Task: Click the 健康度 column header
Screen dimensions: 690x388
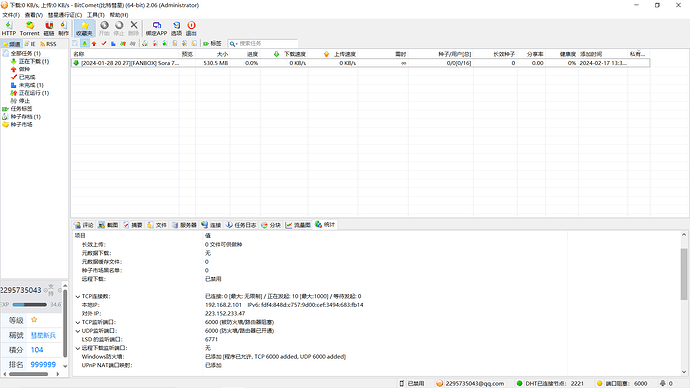Action: pos(562,54)
